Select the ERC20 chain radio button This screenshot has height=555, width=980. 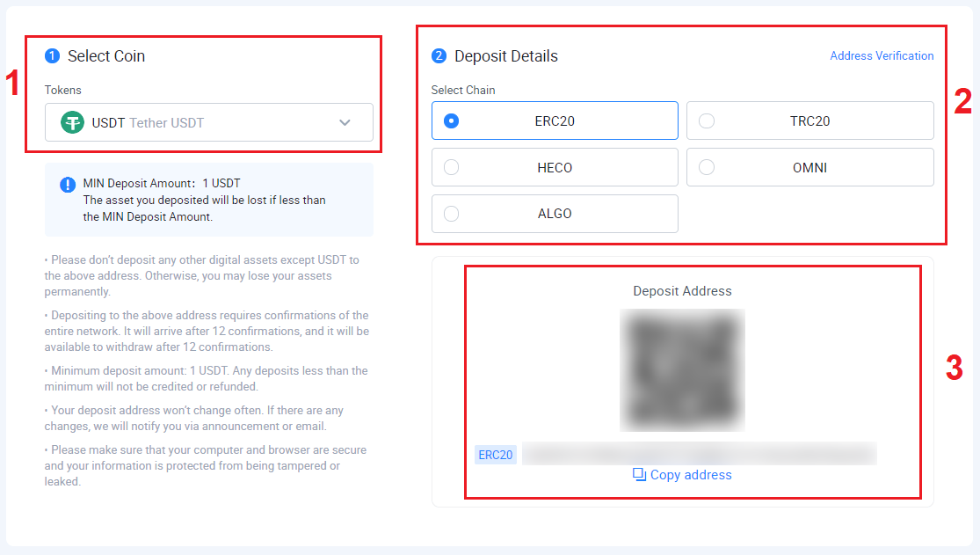(451, 120)
